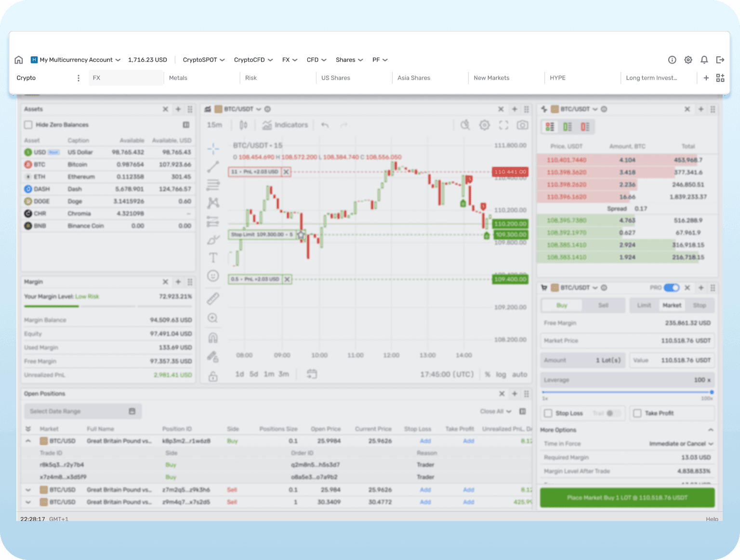
Task: Add new workspace tab with plus icon
Action: click(706, 78)
